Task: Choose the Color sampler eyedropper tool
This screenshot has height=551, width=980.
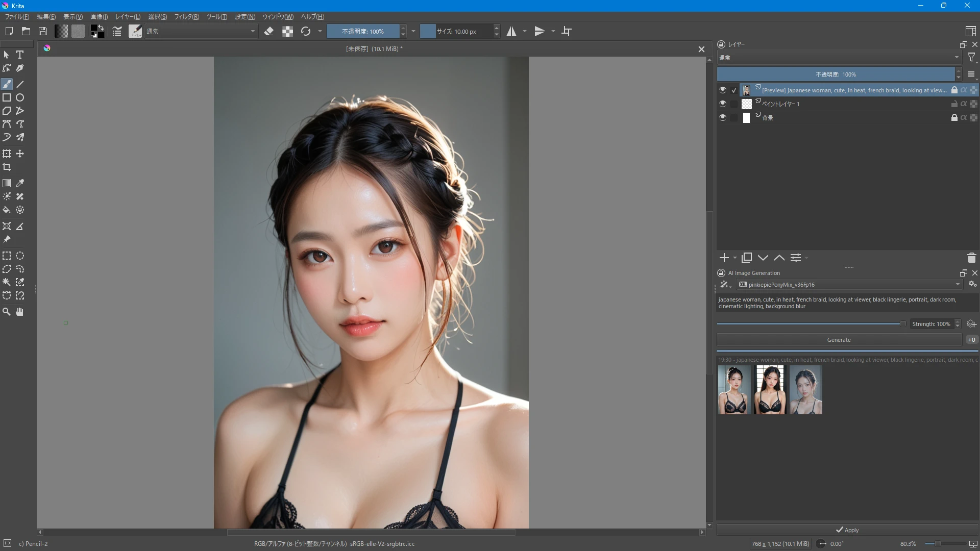Action: tap(20, 183)
